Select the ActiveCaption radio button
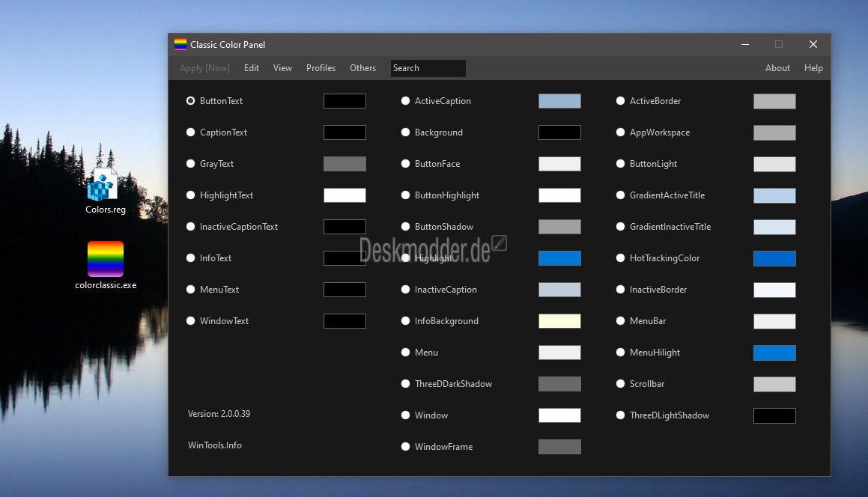Screen dimensions: 868x497 [405, 101]
